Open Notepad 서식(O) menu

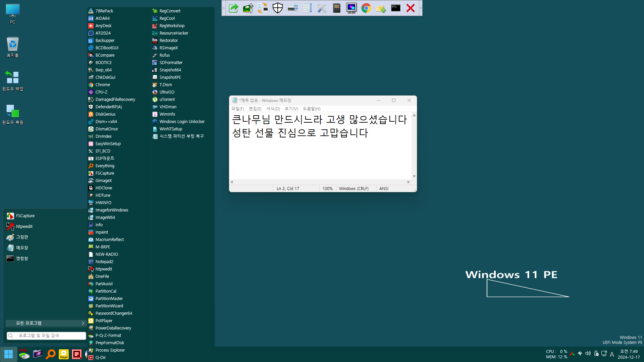point(273,109)
